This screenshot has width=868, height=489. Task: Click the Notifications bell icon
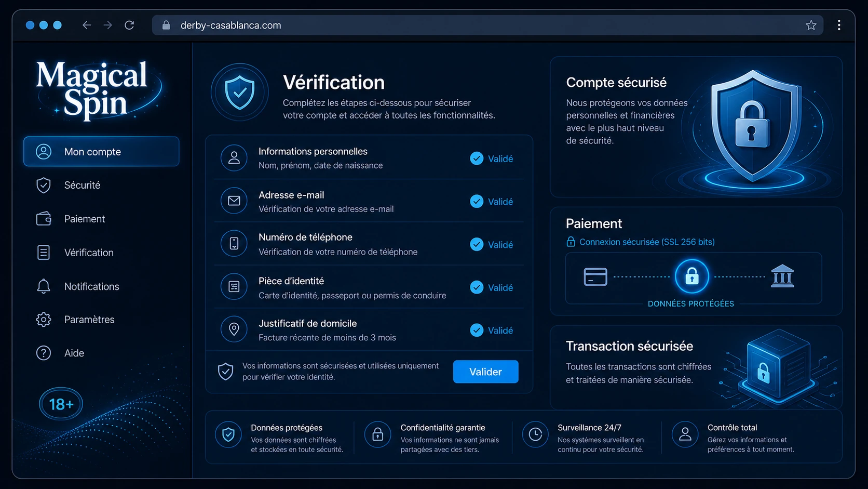coord(44,286)
